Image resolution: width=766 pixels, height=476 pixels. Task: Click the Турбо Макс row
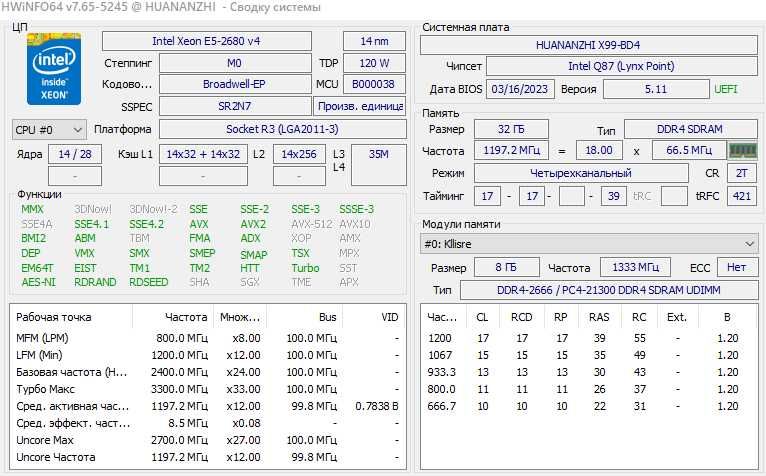click(208, 389)
